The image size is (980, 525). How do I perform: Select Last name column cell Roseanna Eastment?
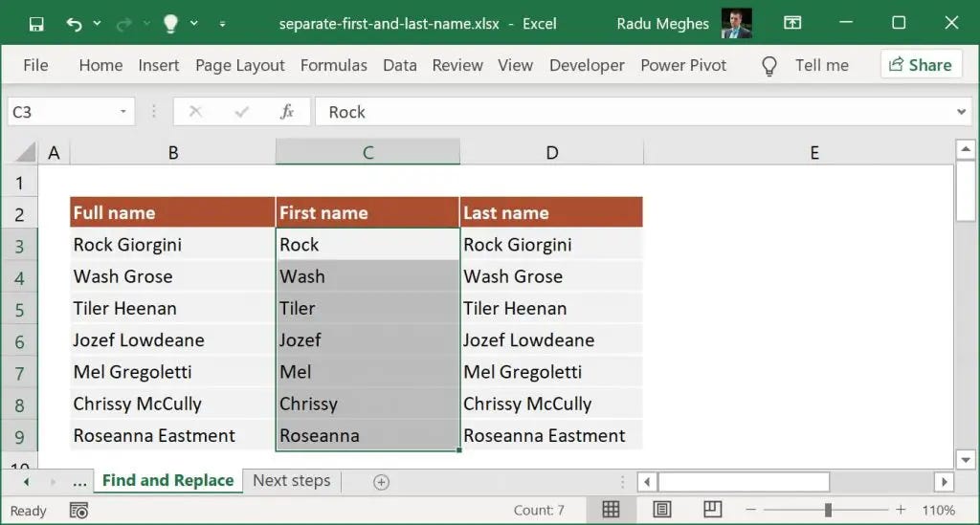click(x=551, y=436)
